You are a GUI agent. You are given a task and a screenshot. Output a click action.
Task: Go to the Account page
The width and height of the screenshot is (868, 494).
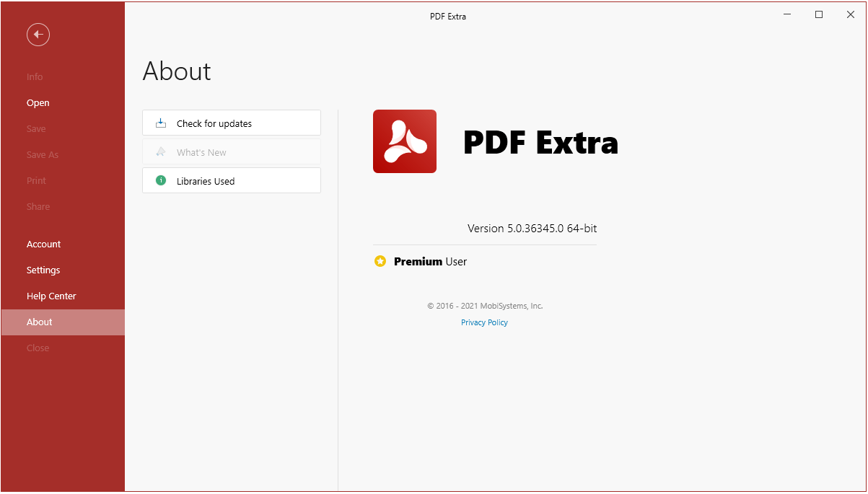(x=63, y=244)
